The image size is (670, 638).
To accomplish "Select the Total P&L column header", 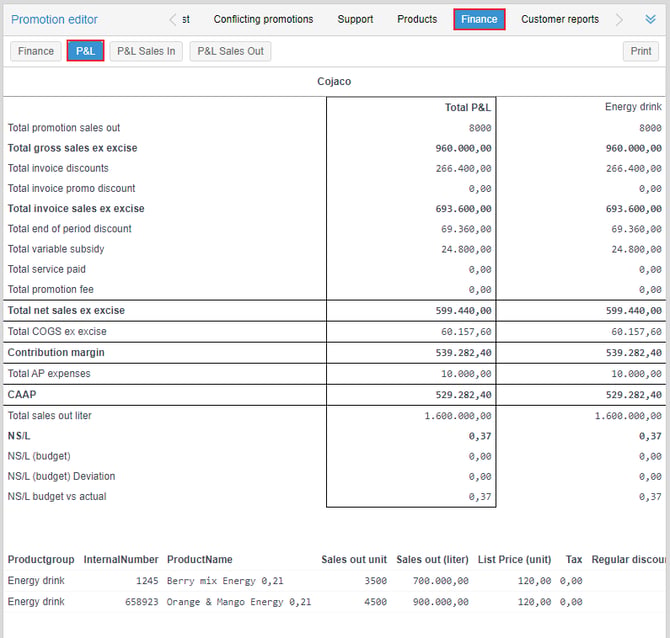I will click(x=468, y=107).
